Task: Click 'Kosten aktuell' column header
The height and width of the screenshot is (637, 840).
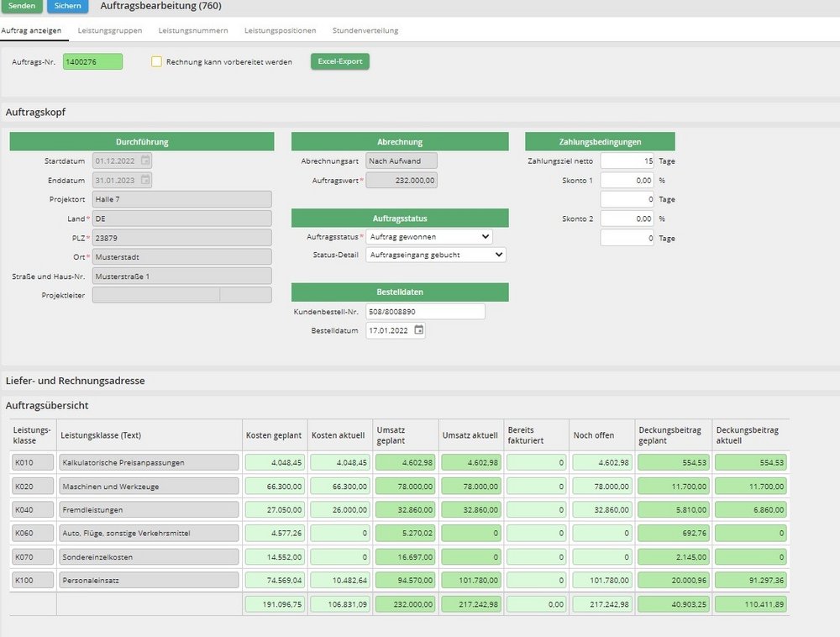Action: (x=338, y=435)
